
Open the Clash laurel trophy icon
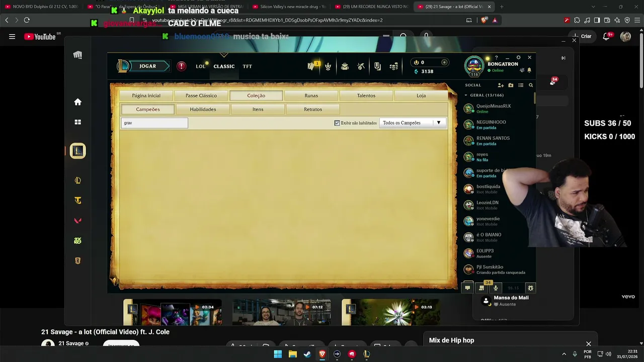tap(328, 66)
